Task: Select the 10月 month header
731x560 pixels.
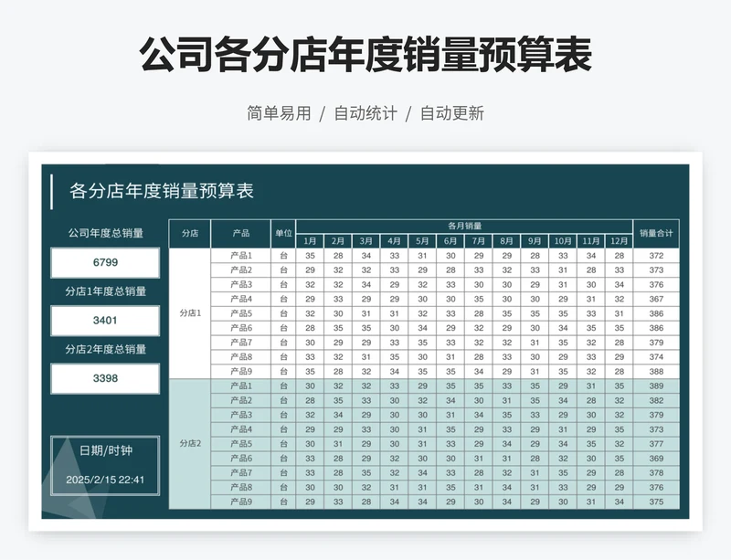Action: click(x=563, y=241)
